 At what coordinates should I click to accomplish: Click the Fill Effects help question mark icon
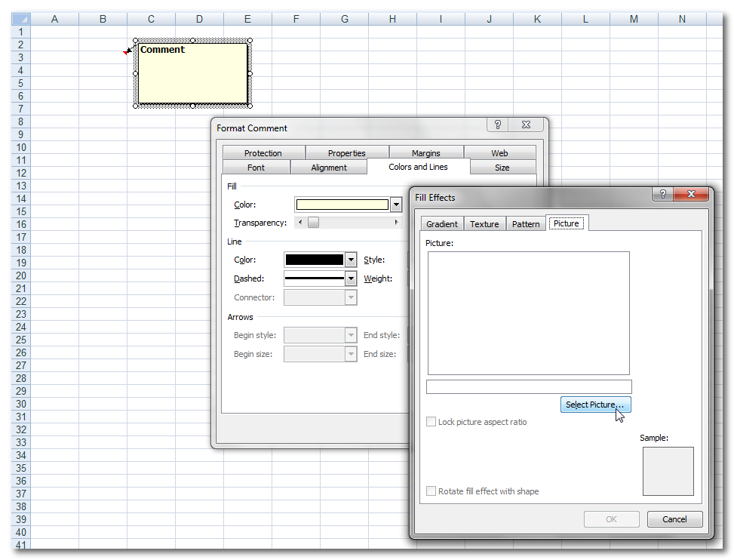tap(662, 195)
